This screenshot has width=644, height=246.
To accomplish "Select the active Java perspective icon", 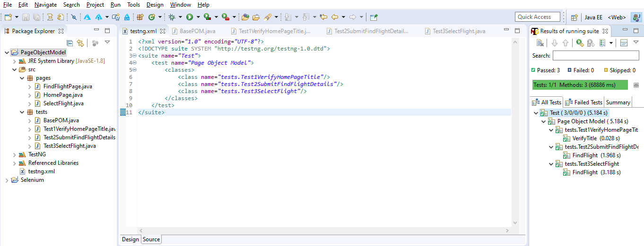I will 636,17.
